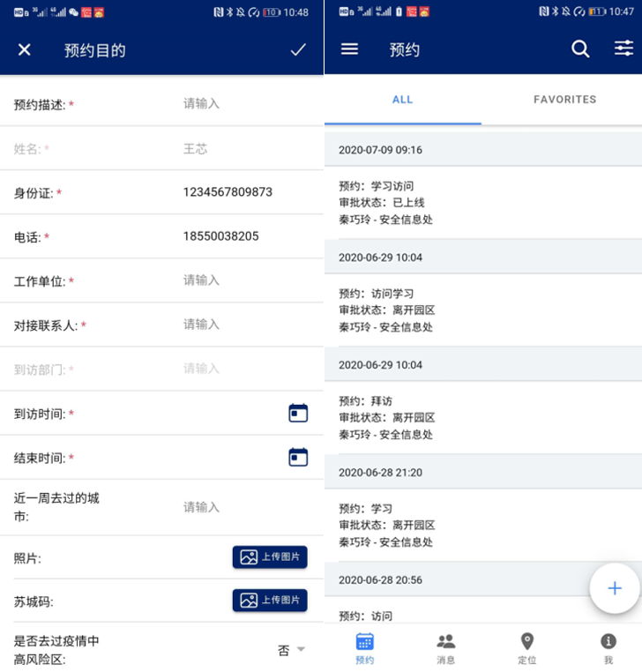Open calendar picker for 结束时间
642x672 pixels.
[x=298, y=457]
